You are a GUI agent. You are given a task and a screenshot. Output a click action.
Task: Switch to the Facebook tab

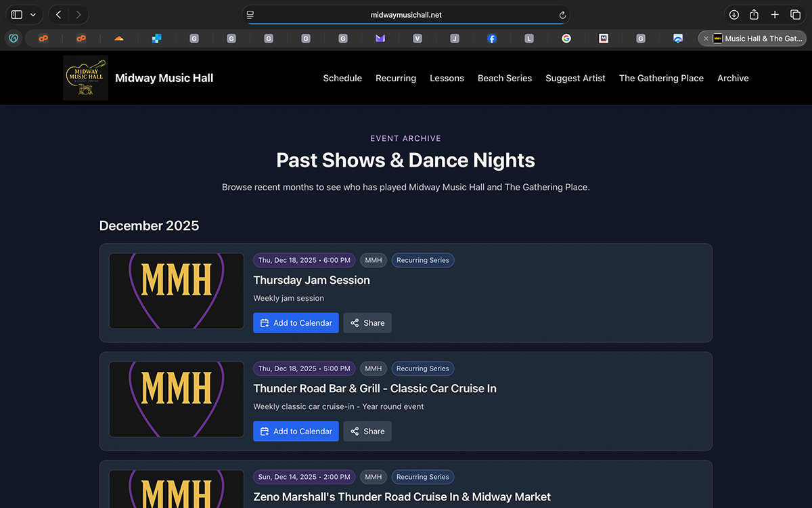(492, 39)
